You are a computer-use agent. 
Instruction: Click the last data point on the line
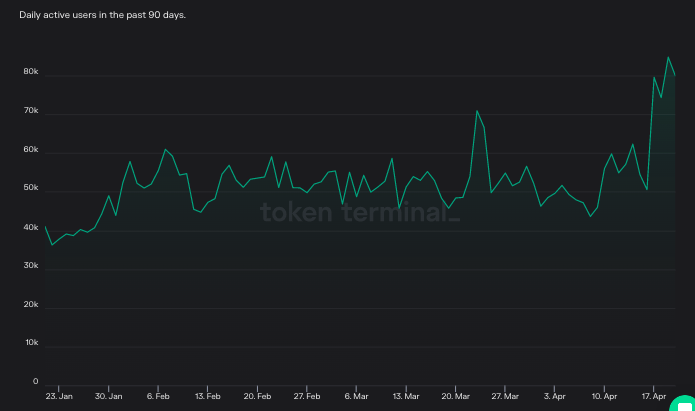click(675, 76)
